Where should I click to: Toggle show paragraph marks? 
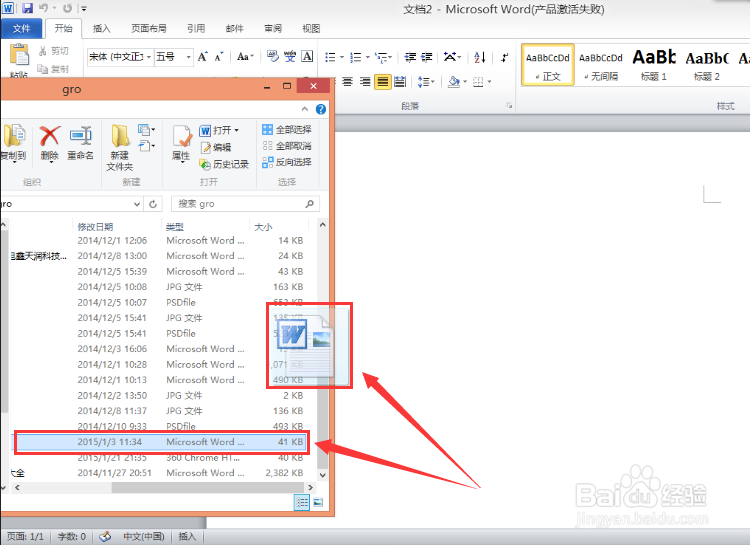tap(505, 57)
